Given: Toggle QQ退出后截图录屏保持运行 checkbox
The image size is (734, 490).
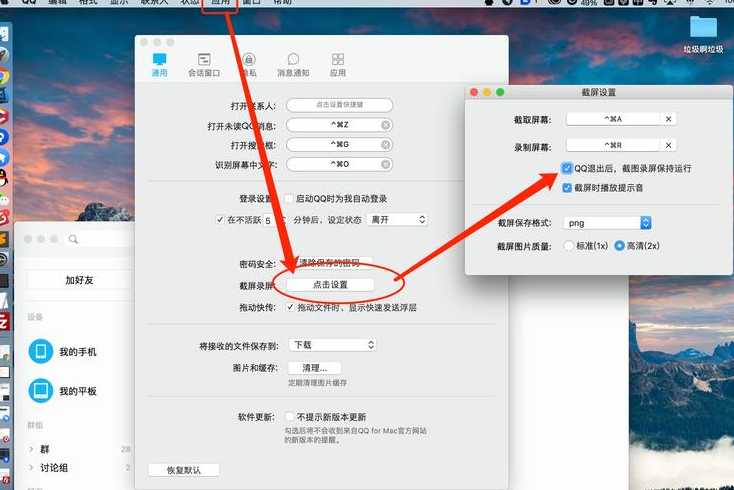Looking at the screenshot, I should (567, 168).
